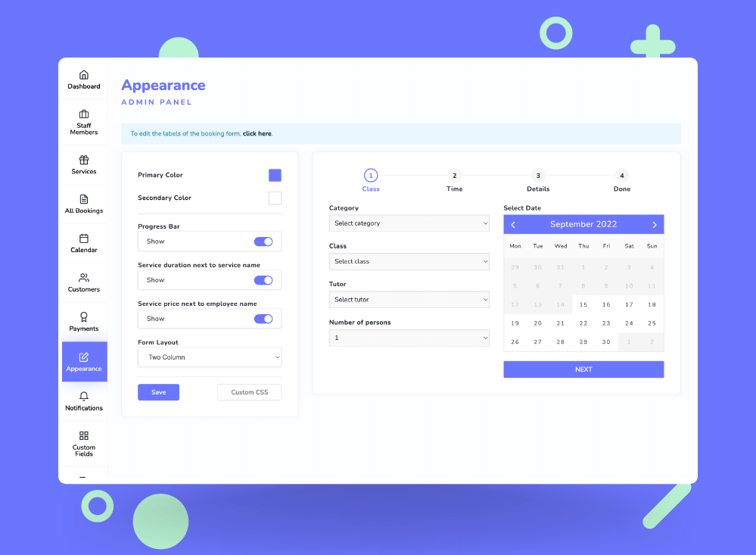Select the Staff Members sidebar icon
The width and height of the screenshot is (756, 555).
pos(83,121)
